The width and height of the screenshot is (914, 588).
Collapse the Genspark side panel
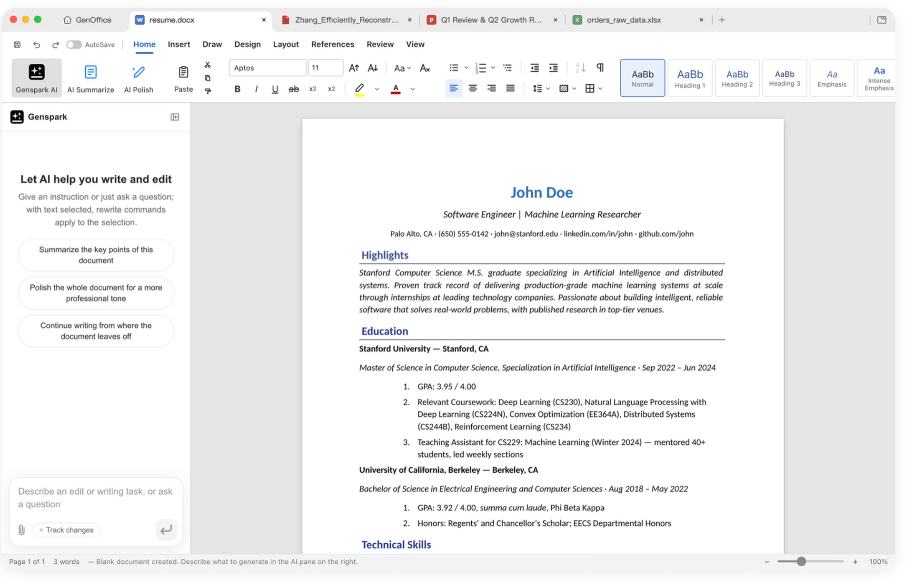pos(175,117)
